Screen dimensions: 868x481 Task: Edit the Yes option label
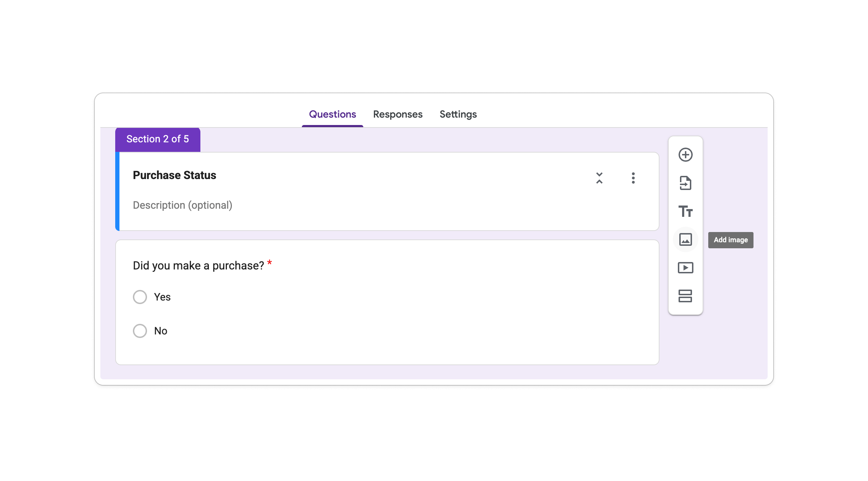click(x=162, y=297)
